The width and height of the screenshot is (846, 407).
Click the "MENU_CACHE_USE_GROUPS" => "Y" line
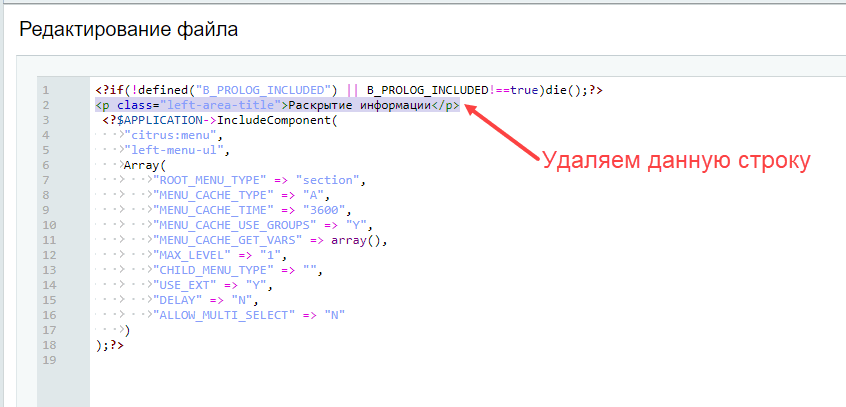pos(263,225)
